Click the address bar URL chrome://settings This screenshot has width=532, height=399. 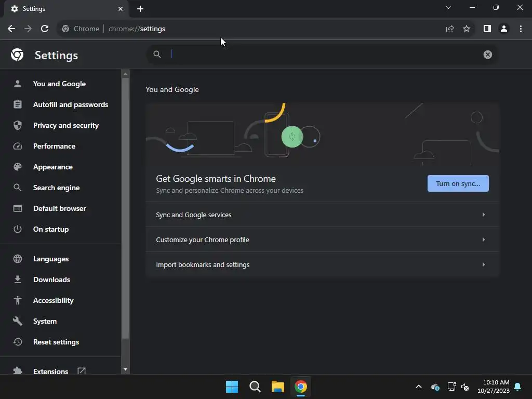137,29
